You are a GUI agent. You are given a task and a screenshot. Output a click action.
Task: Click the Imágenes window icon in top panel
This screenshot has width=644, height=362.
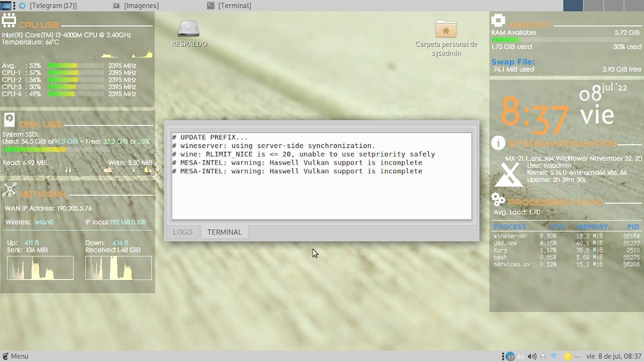pyautogui.click(x=116, y=6)
